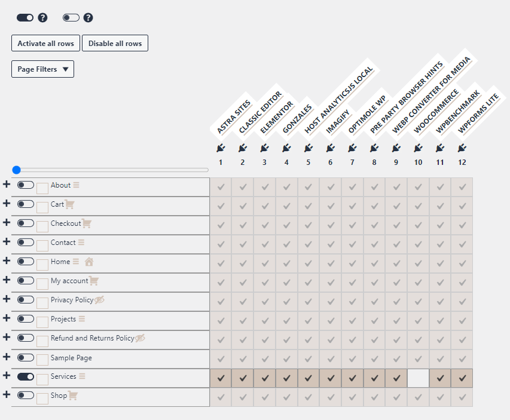Enable WooCommerce on the Services row
Screen dimensions: 510x420
(419, 378)
